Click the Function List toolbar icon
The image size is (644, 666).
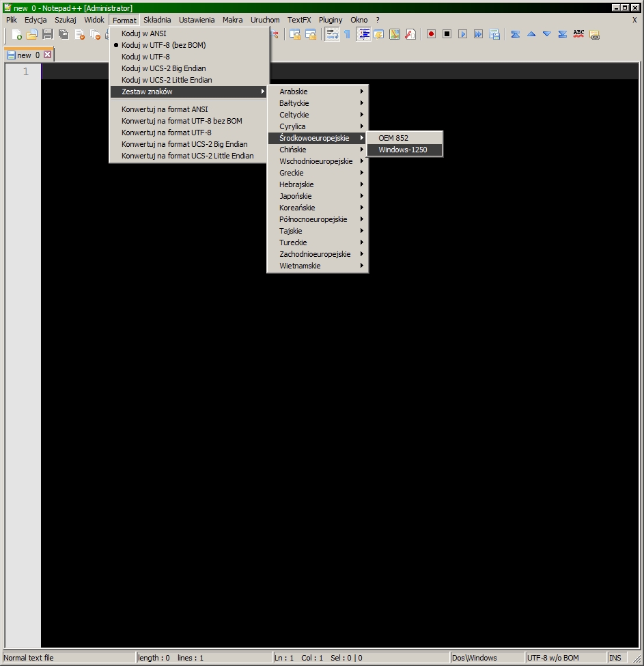pyautogui.click(x=410, y=34)
